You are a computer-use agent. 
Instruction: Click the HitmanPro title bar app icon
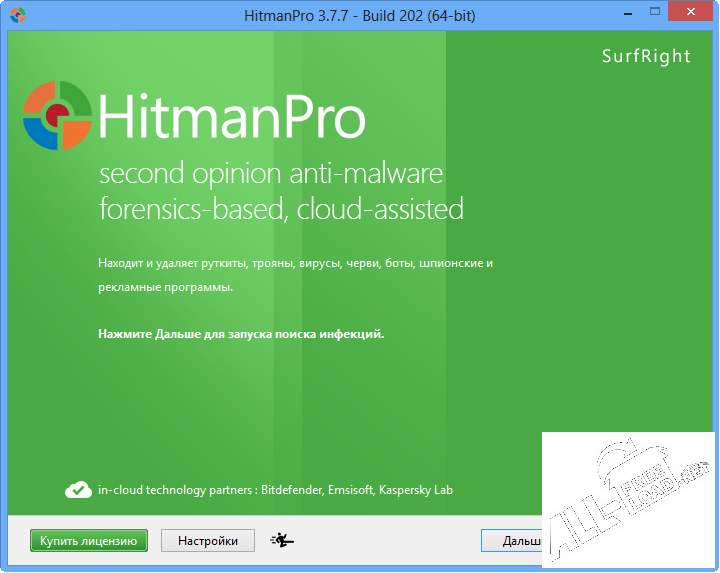[x=17, y=15]
